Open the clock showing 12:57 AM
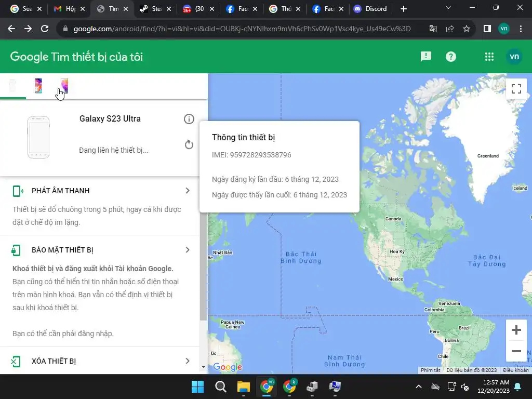Image resolution: width=532 pixels, height=399 pixels. (x=494, y=387)
